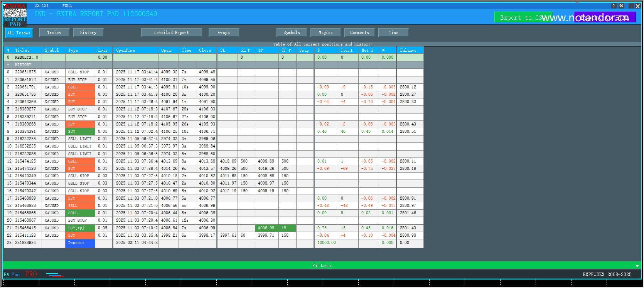The image size is (644, 288).
Task: Click profit value 0.75 cell
Action: click(326, 228)
